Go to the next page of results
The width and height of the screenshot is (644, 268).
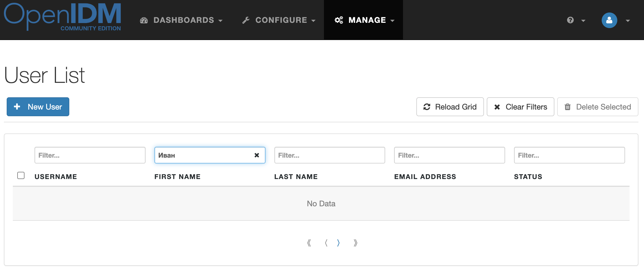pyautogui.click(x=338, y=243)
